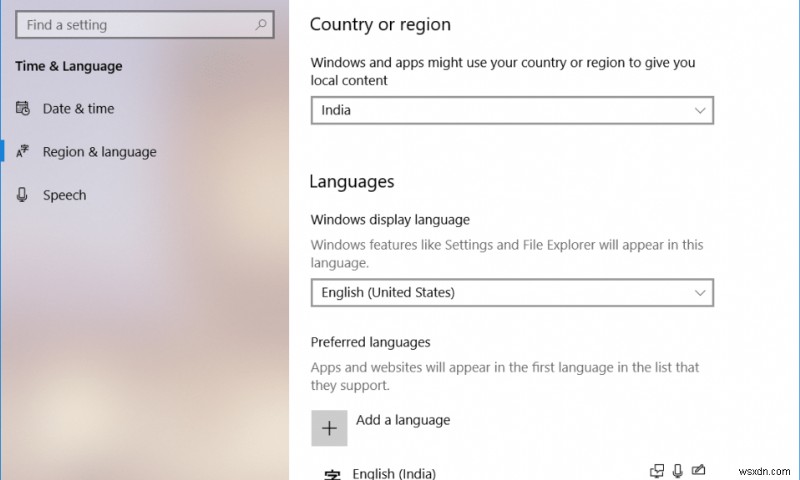The width and height of the screenshot is (800, 480).
Task: Click the Languages section heading
Action: pos(352,182)
